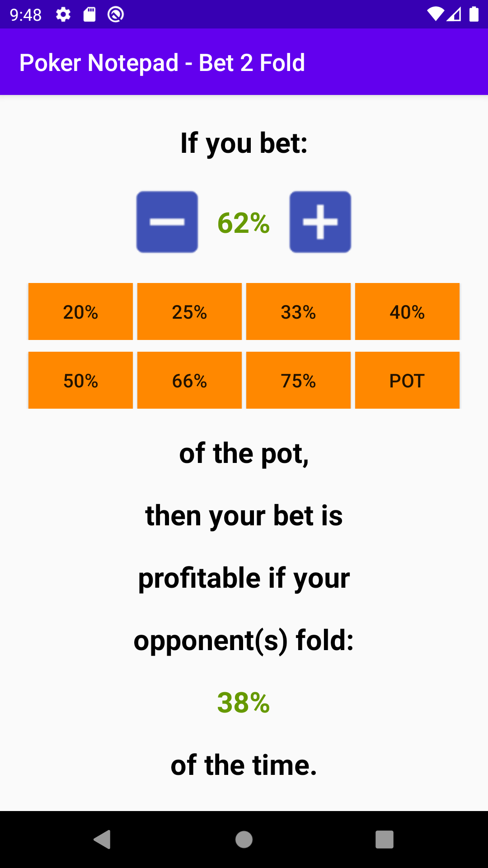The image size is (488, 868).
Task: Decrease bet percentage with minus button
Action: click(167, 222)
